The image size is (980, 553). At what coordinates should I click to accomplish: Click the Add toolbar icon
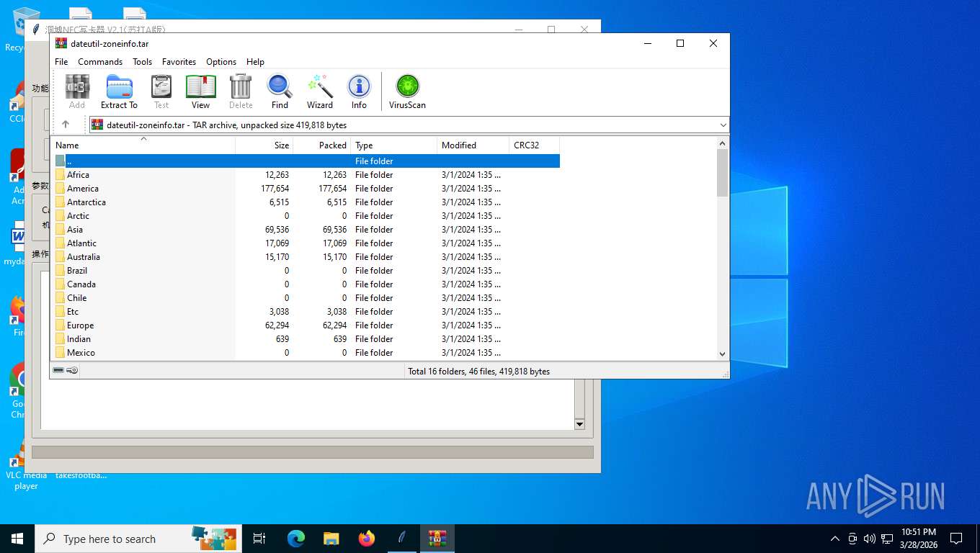[77, 91]
